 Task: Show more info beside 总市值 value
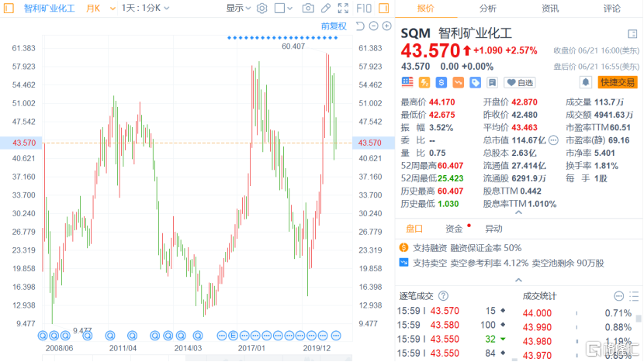[553, 140]
